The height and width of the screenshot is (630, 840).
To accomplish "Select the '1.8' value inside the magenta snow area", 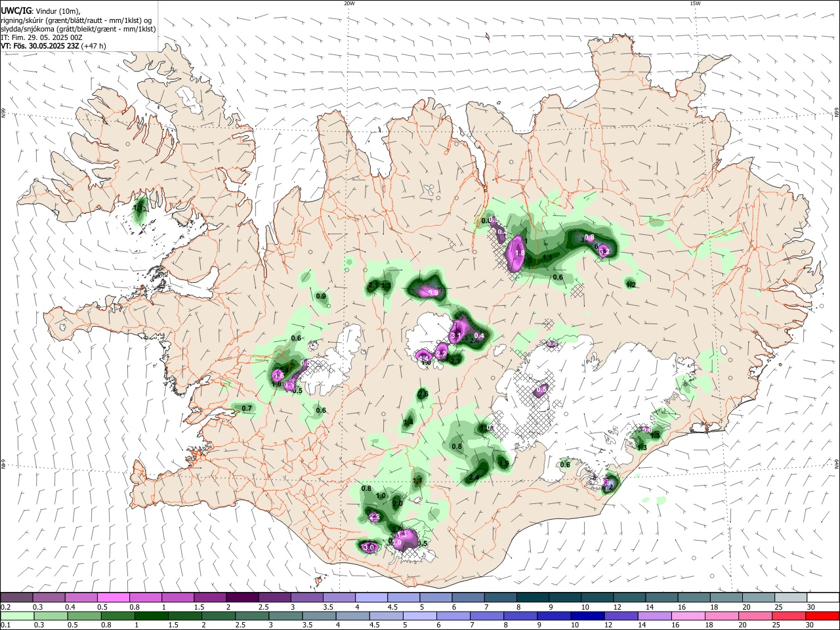I will click(x=520, y=253).
